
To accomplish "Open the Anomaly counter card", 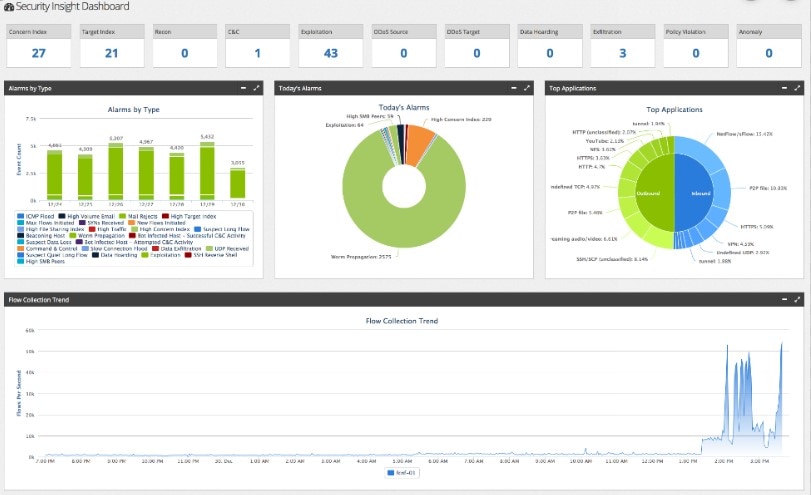I will [x=769, y=46].
